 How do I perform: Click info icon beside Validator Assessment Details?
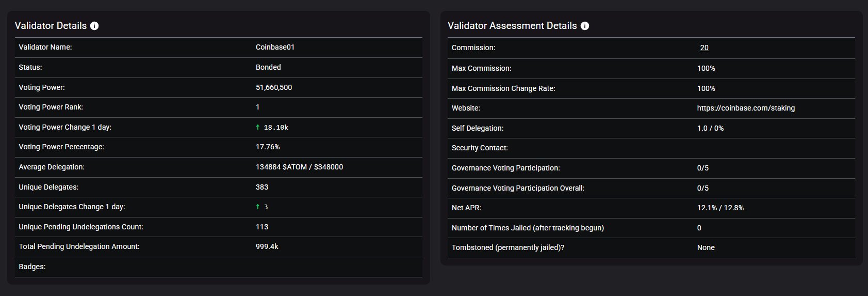pyautogui.click(x=584, y=26)
